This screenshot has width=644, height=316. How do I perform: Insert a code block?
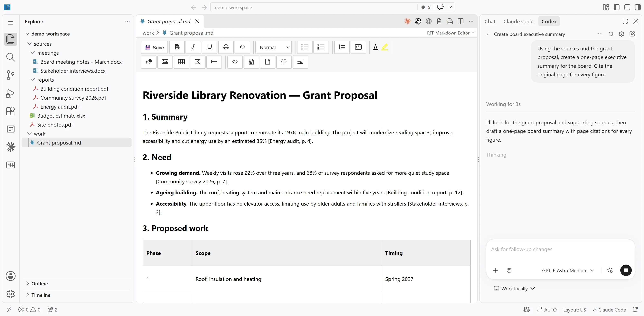pos(358,47)
